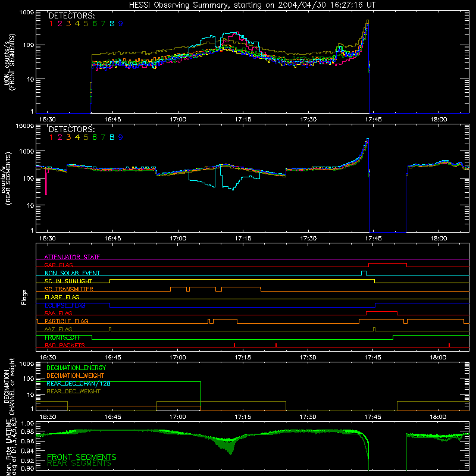Click the REAR_DEC_CHAN/128 legend label
The height and width of the screenshot is (476, 476).
pos(79,383)
